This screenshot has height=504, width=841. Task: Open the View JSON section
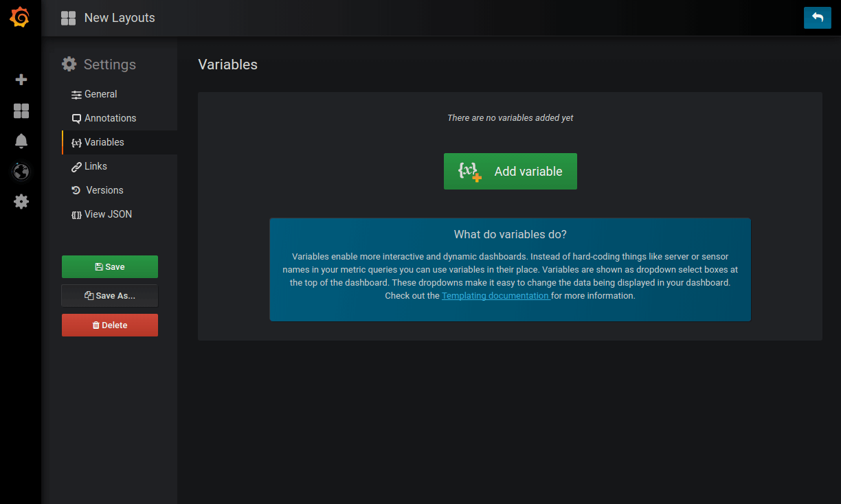click(108, 214)
